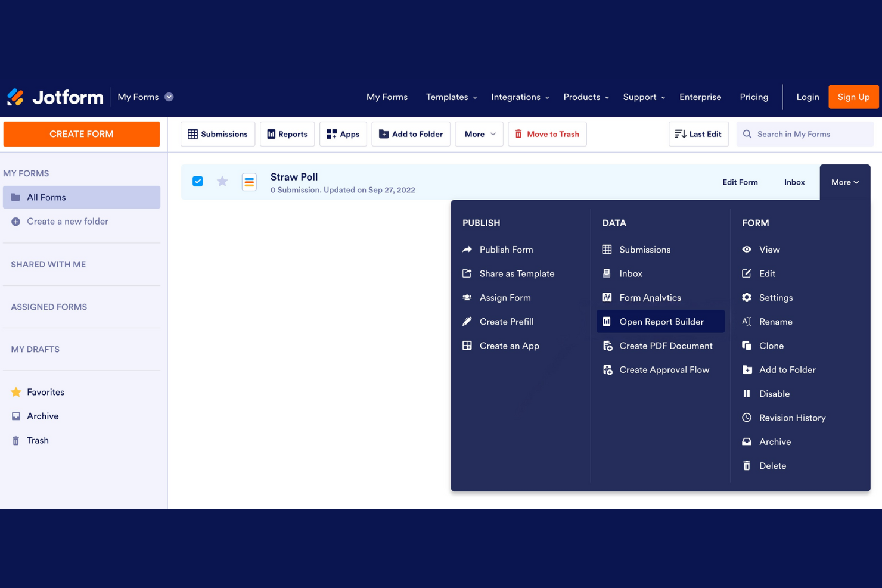Open the My Forms switcher dropdown arrow

169,97
